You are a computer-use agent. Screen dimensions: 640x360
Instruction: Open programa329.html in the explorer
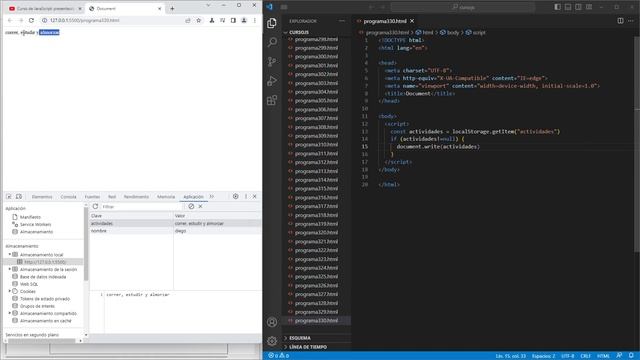[316, 312]
